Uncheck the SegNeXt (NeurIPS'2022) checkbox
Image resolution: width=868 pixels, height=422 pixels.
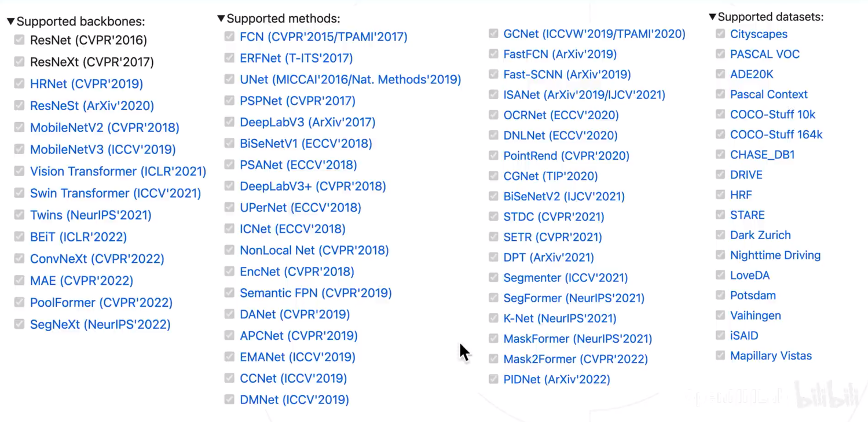click(x=19, y=324)
